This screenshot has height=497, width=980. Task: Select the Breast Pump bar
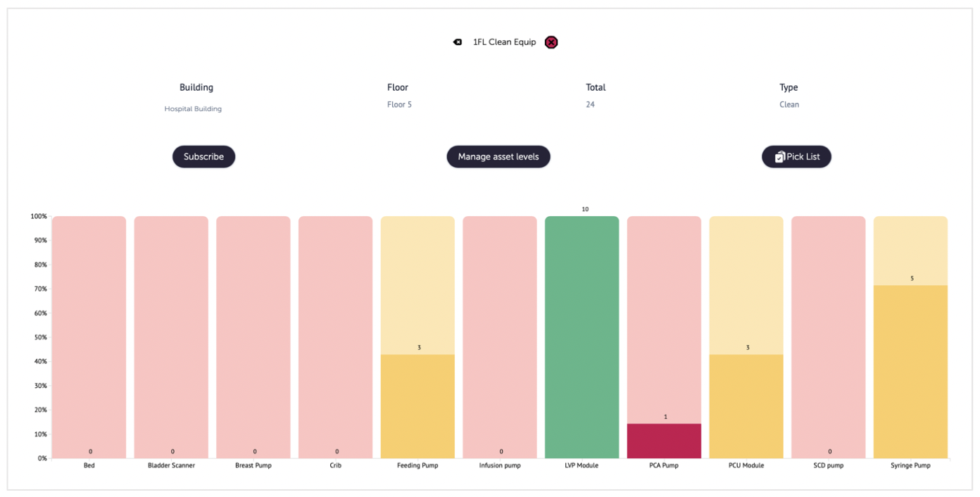point(253,338)
